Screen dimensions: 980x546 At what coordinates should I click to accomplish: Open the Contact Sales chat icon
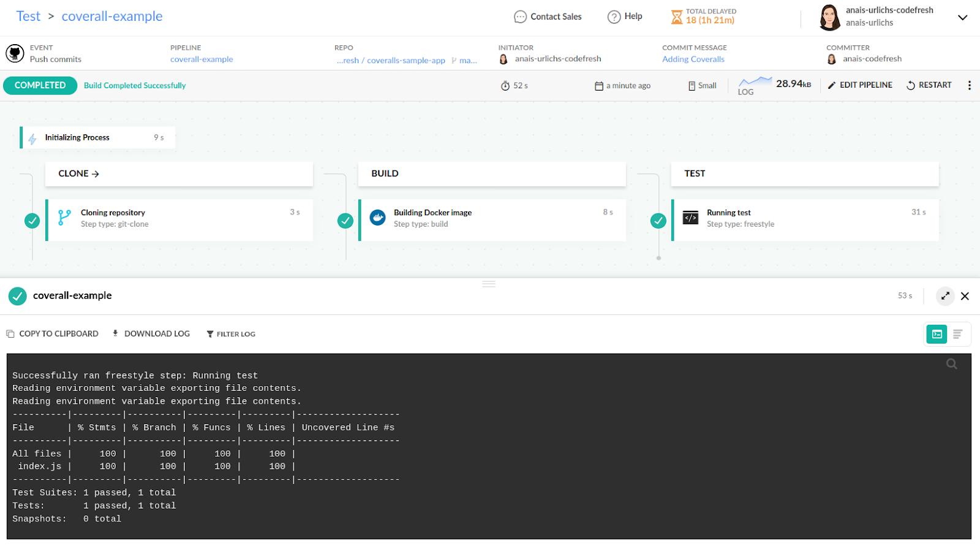(x=520, y=17)
